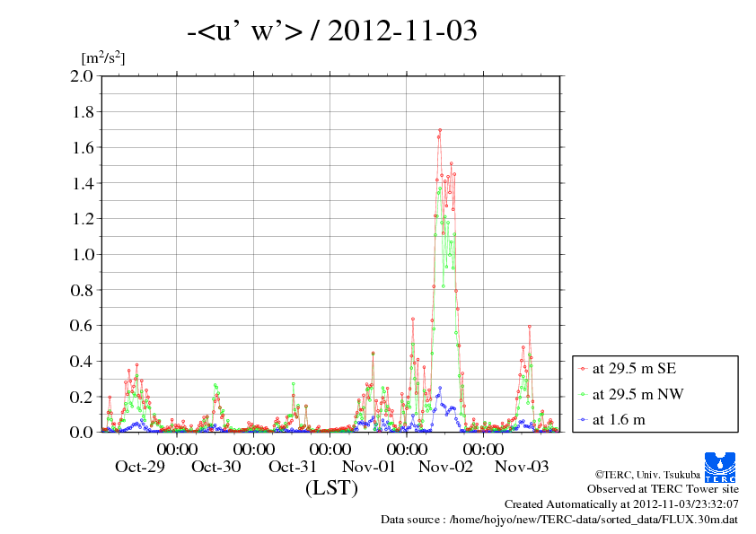
Task: Click the Nov-02 date label
Action: (445, 467)
